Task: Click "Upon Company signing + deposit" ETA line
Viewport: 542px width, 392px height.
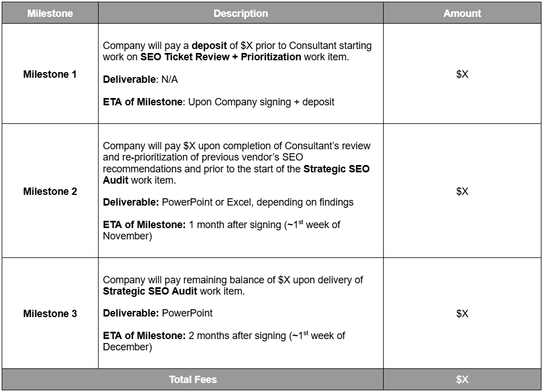Action: pos(261,102)
